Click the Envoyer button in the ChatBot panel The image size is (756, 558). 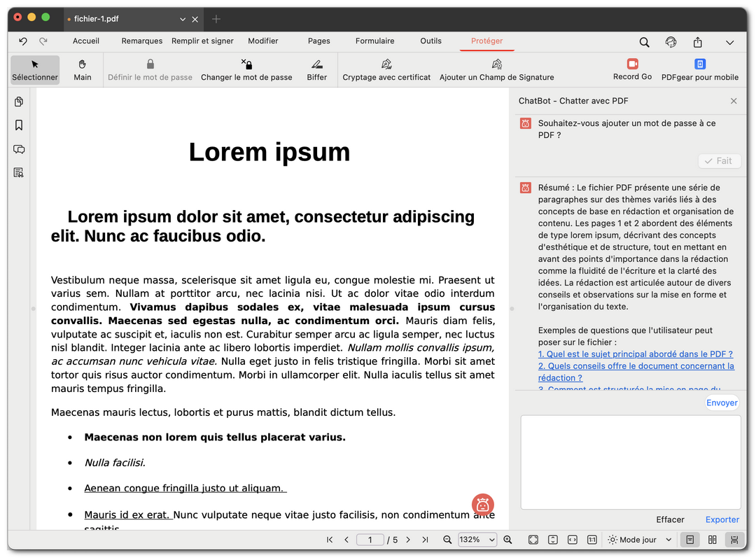[722, 403]
